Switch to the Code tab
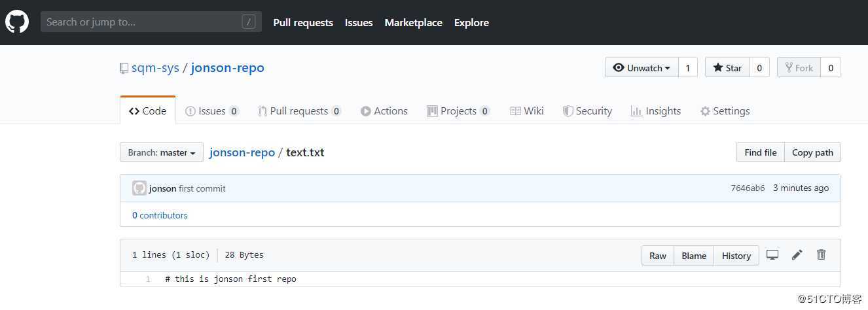The width and height of the screenshot is (868, 310). coord(148,111)
